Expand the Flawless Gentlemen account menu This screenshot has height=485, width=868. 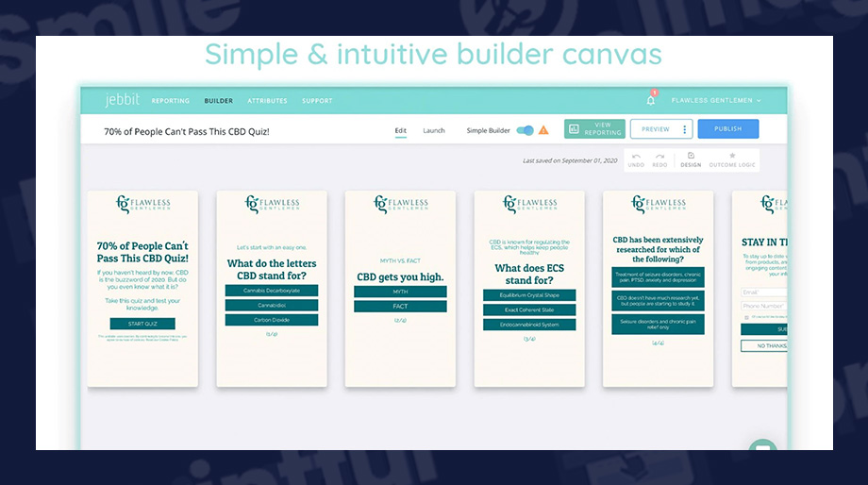pyautogui.click(x=716, y=100)
